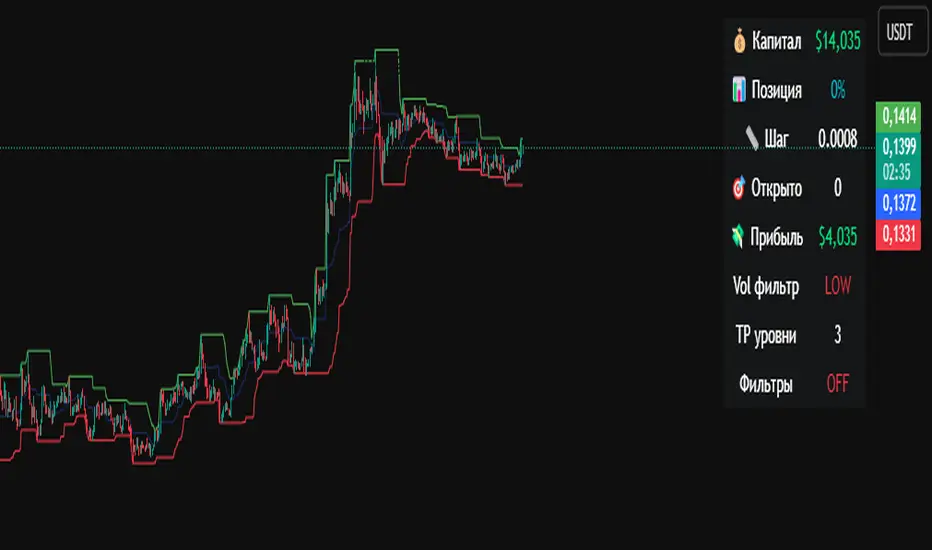Click the $4,035 profit value
Viewport: 932px width, 550px height.
point(837,237)
